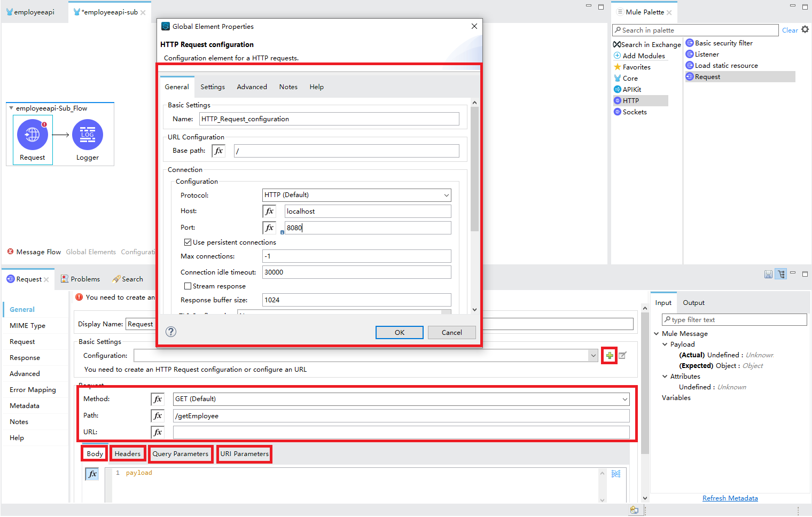812x517 pixels.
Task: Switch to the Settings tab in the dialog
Action: coord(212,87)
